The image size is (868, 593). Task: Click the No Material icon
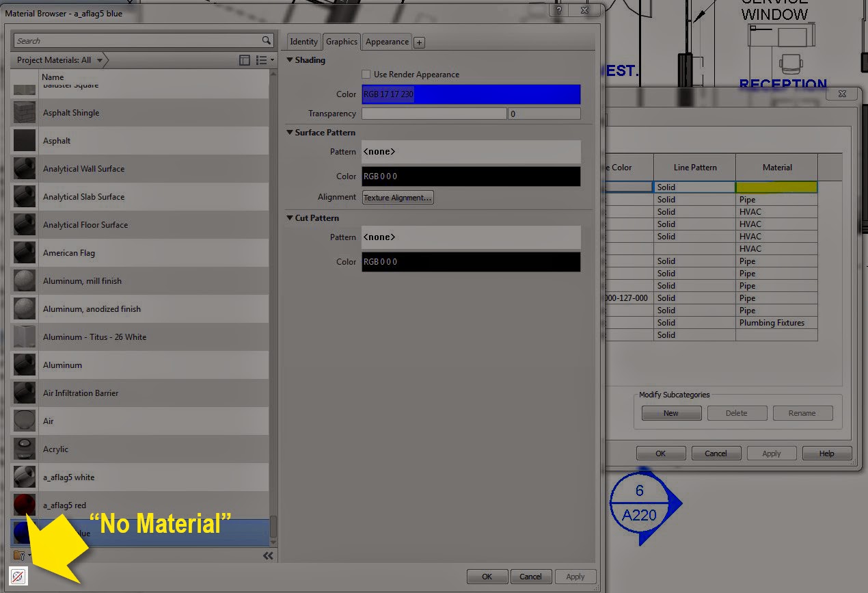(18, 577)
